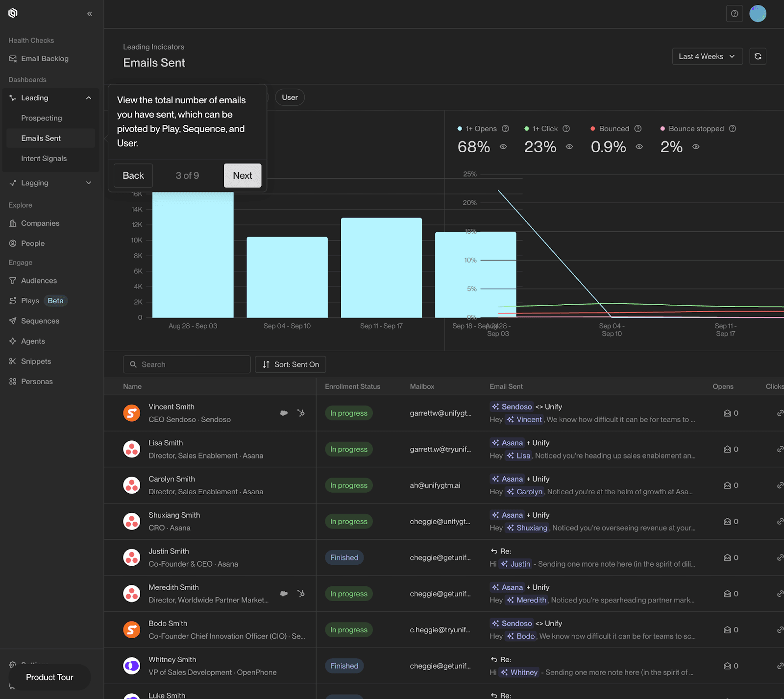Toggle visibility of the 1+ Click 23% series

569,146
